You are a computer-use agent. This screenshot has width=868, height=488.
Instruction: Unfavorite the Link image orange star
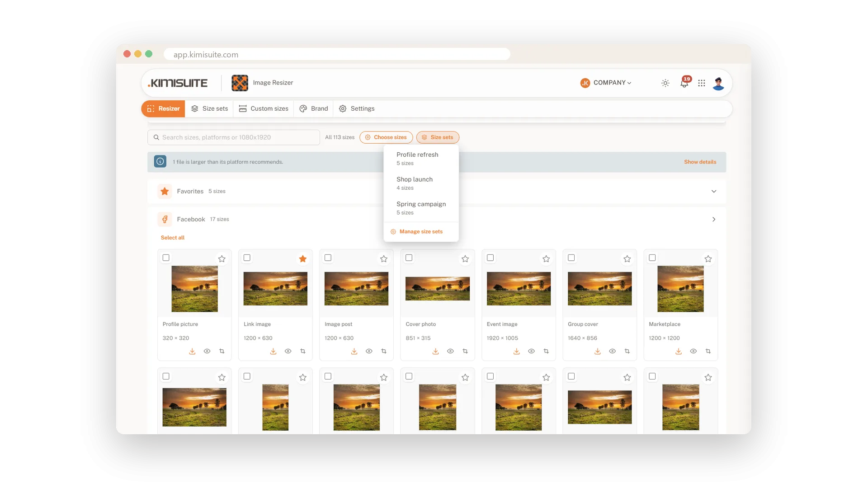click(x=303, y=259)
